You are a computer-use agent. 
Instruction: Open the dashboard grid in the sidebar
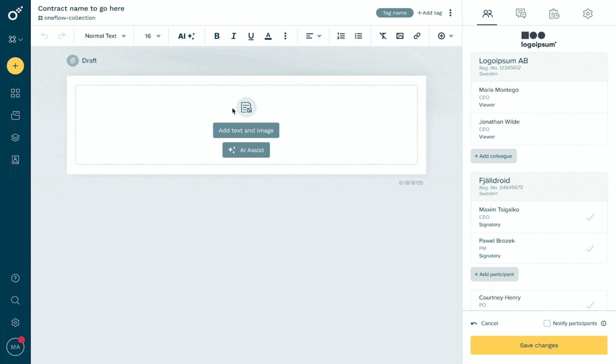pos(15,93)
